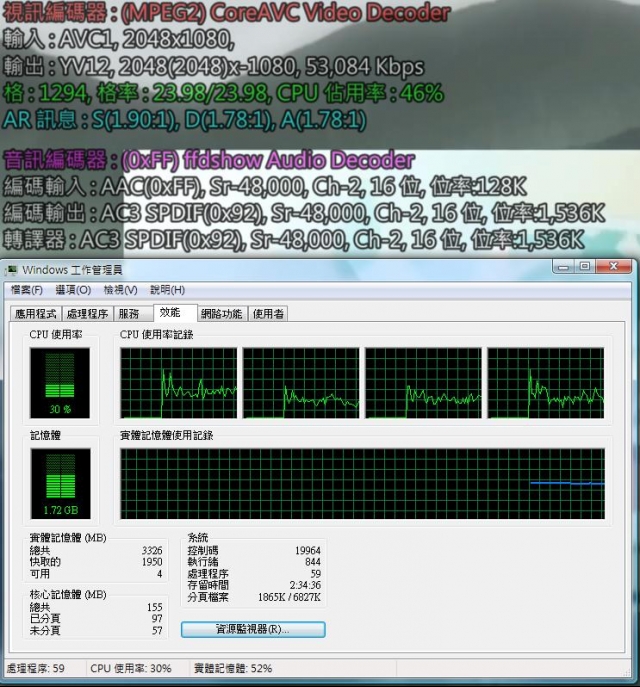Open the 檔案(F) menu
The width and height of the screenshot is (640, 687).
[x=26, y=290]
